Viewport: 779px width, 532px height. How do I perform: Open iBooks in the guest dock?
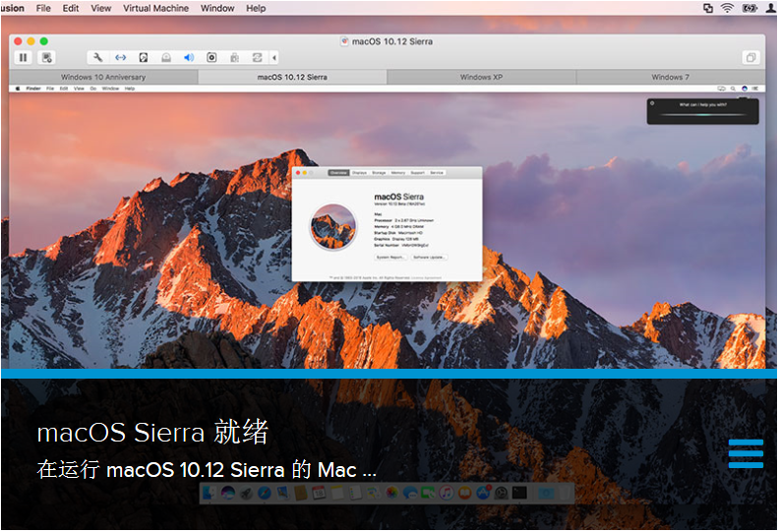pos(464,493)
